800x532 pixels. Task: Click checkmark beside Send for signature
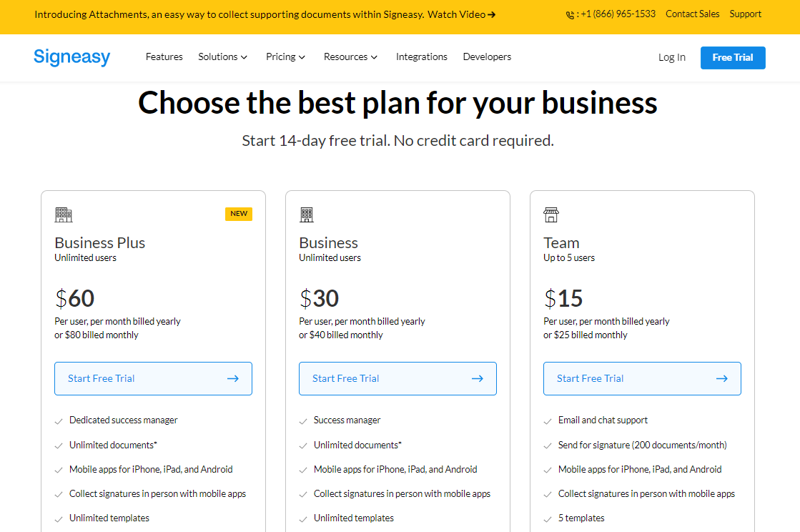pos(548,445)
